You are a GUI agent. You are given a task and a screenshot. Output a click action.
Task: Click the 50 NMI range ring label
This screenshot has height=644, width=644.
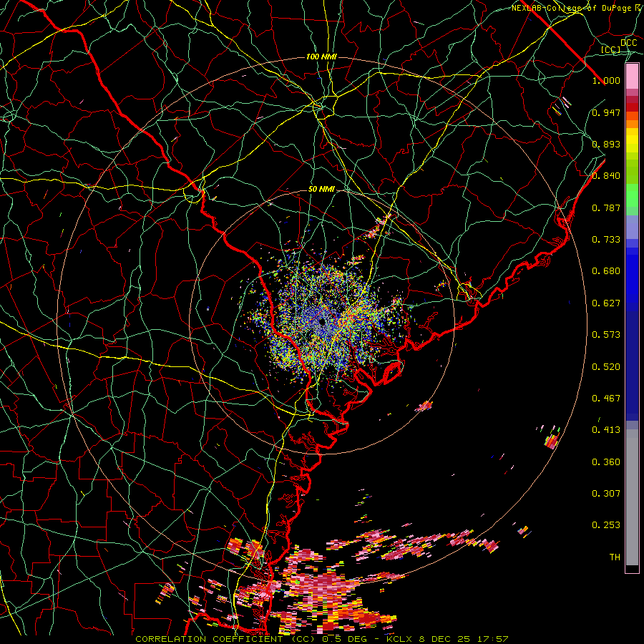(321, 190)
